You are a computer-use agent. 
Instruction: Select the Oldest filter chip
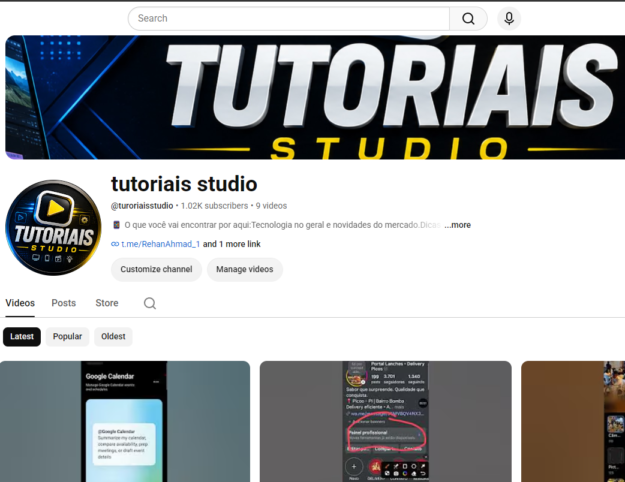(x=113, y=336)
